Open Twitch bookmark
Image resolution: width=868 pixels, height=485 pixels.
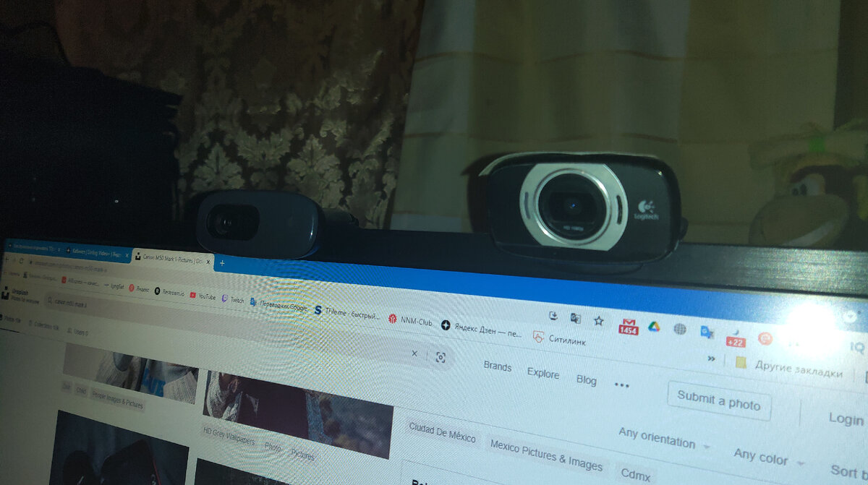233,299
